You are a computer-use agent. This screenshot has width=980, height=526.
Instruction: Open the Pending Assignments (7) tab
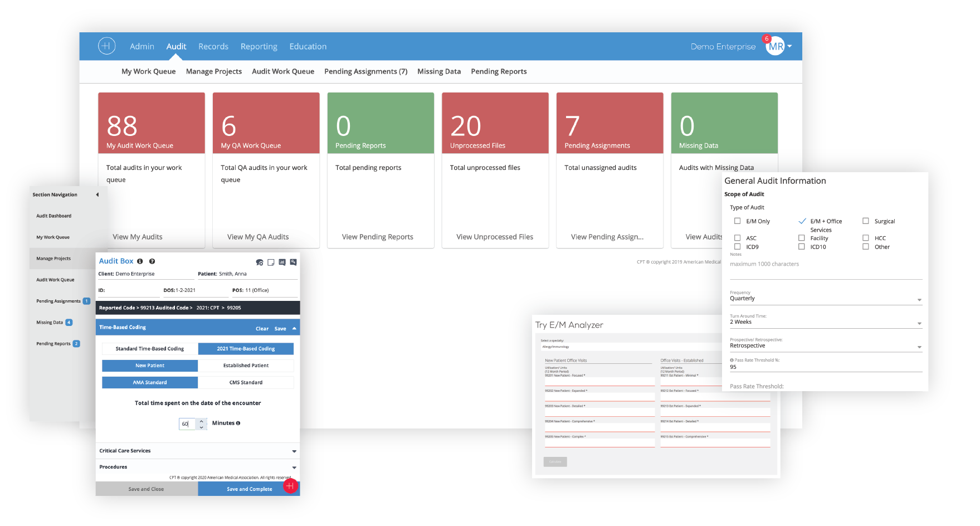[365, 71]
